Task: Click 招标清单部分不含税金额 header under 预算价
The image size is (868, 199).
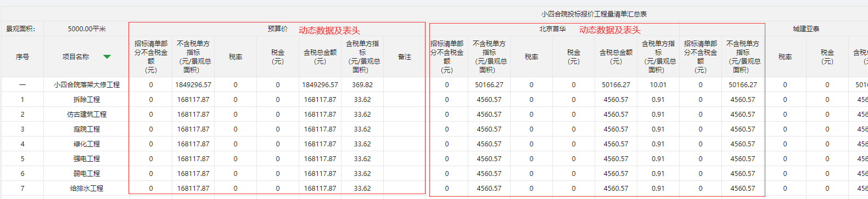Action: (x=151, y=56)
